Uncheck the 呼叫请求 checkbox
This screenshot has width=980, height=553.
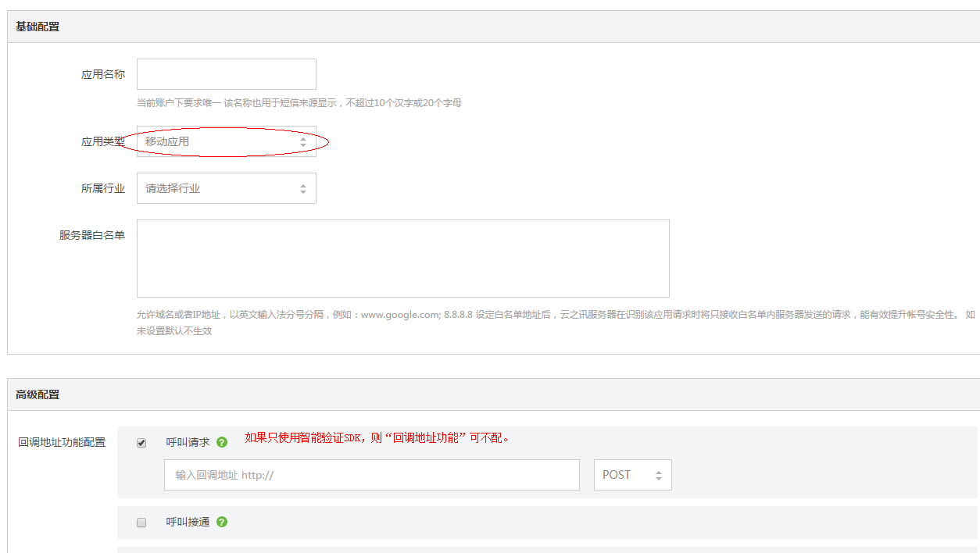141,443
